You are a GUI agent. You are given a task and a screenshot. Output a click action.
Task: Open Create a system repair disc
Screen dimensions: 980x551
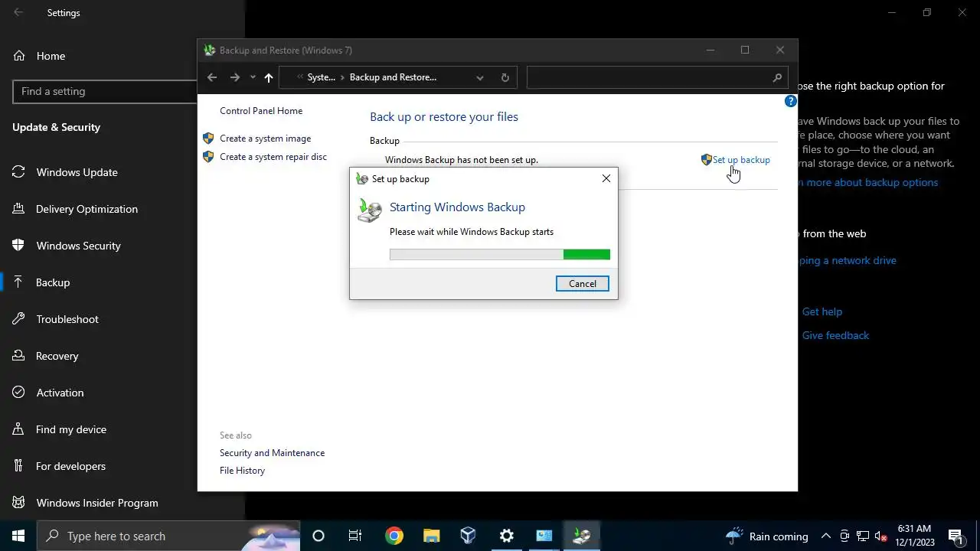pos(273,157)
